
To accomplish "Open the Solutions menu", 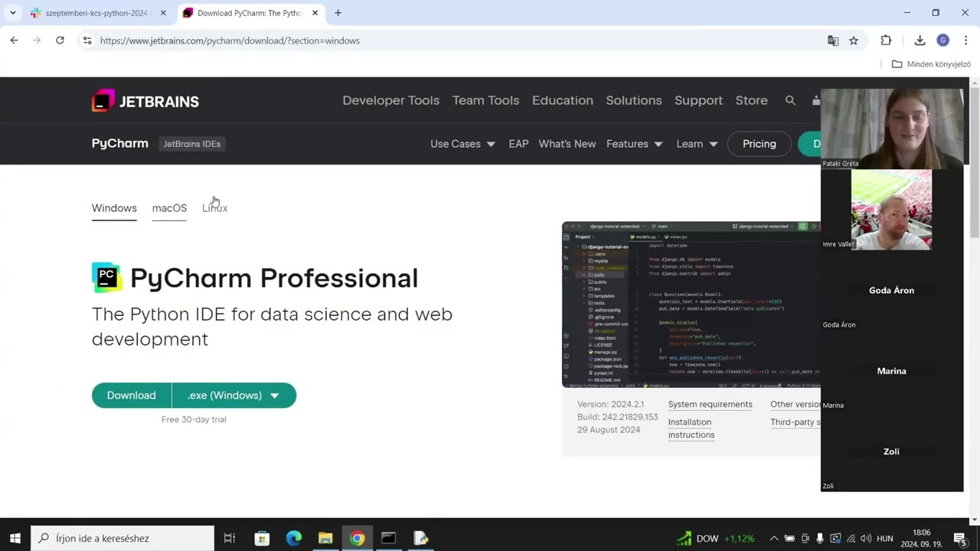I will [634, 100].
